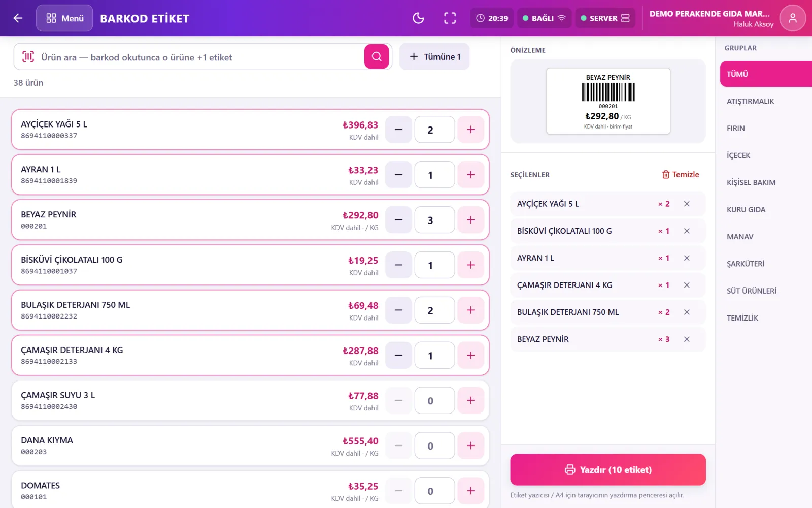The image size is (812, 508).
Task: Click the BEYAZ PEYNİR label preview thumbnail
Action: tap(608, 101)
